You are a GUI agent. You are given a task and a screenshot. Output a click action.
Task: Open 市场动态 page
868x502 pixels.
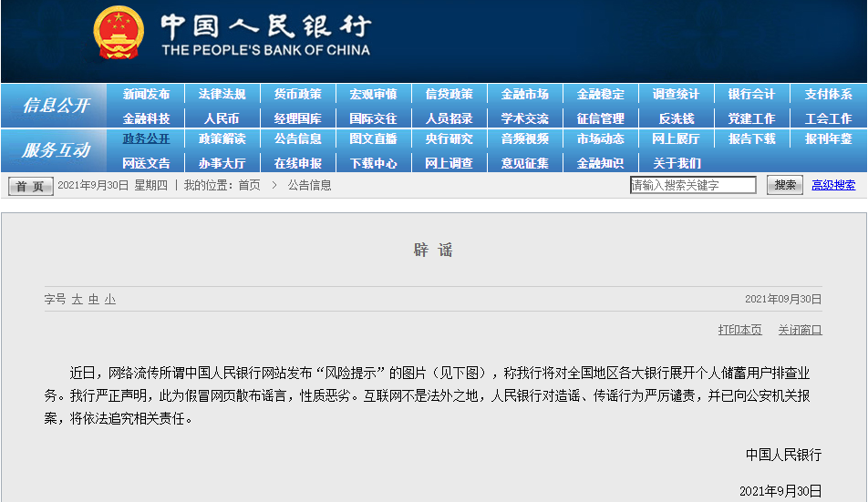point(601,138)
